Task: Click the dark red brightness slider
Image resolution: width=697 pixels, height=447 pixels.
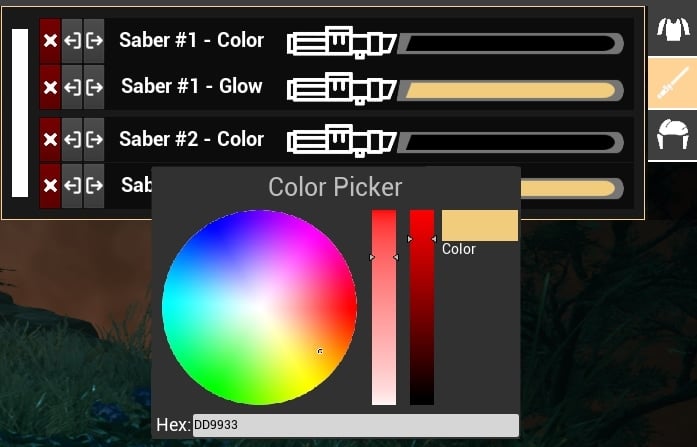Action: [x=422, y=307]
